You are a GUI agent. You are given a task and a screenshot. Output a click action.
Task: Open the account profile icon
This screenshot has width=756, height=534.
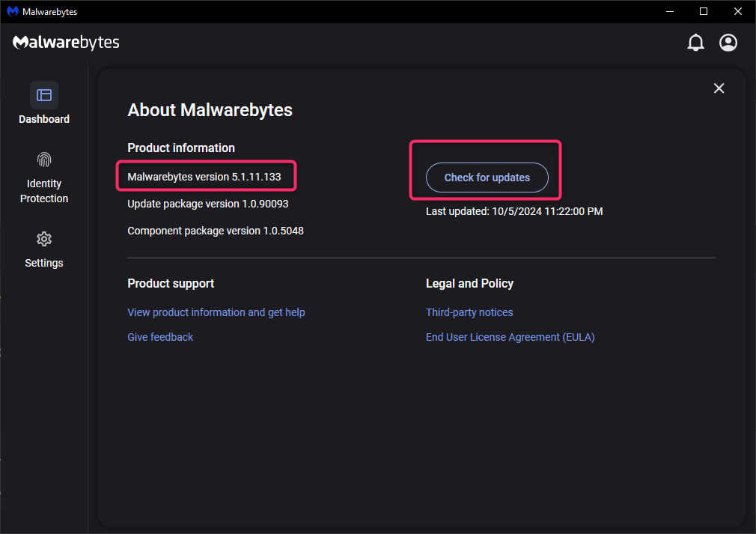pos(728,43)
